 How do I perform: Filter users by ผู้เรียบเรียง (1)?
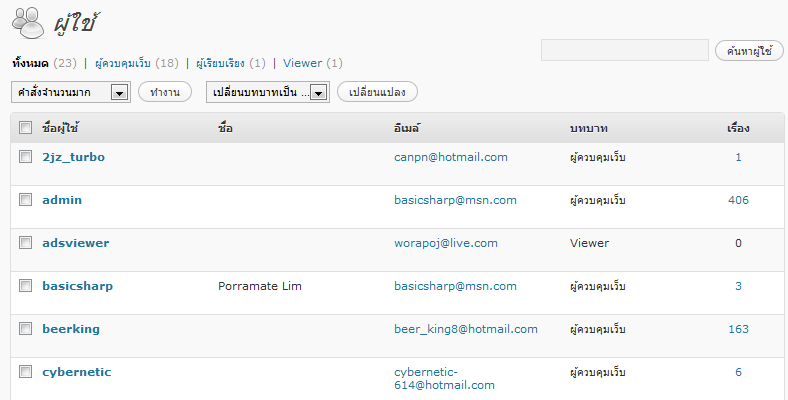pos(230,63)
